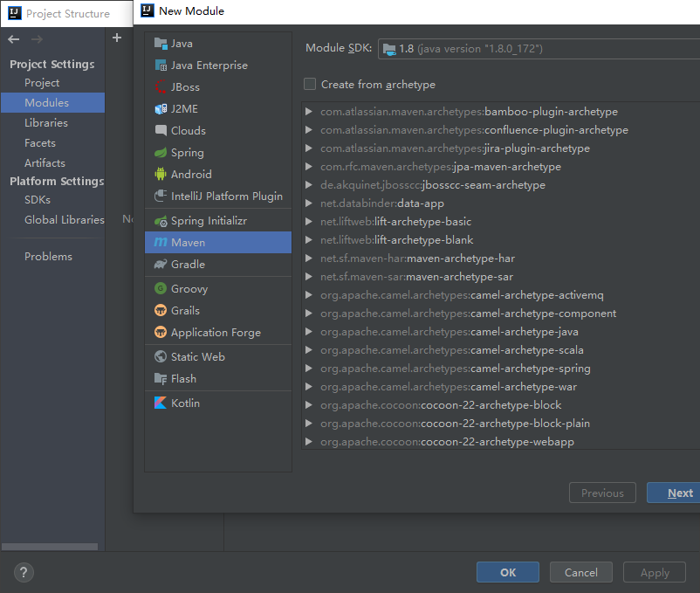Viewport: 700px width, 593px height.
Task: Expand camel-archetype-activemq entry
Action: point(308,294)
